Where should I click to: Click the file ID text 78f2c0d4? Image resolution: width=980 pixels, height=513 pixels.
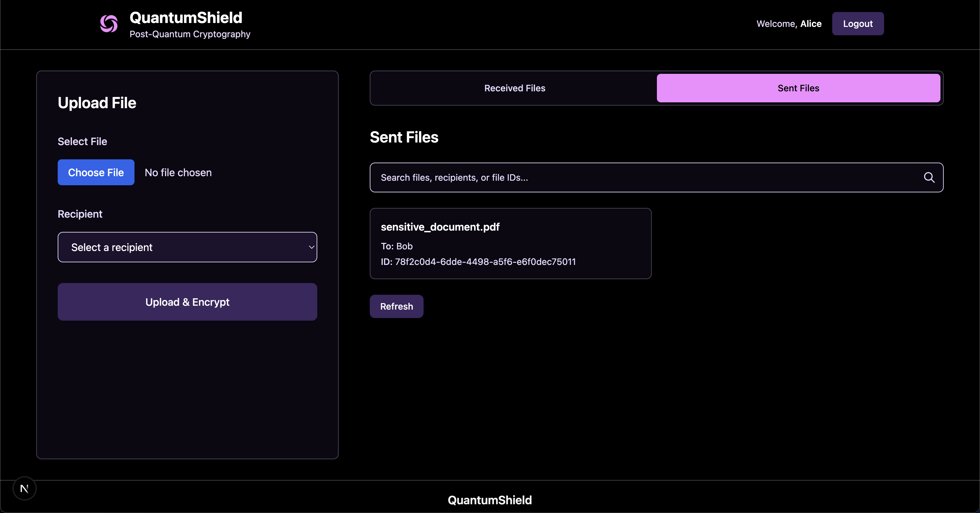click(x=485, y=262)
